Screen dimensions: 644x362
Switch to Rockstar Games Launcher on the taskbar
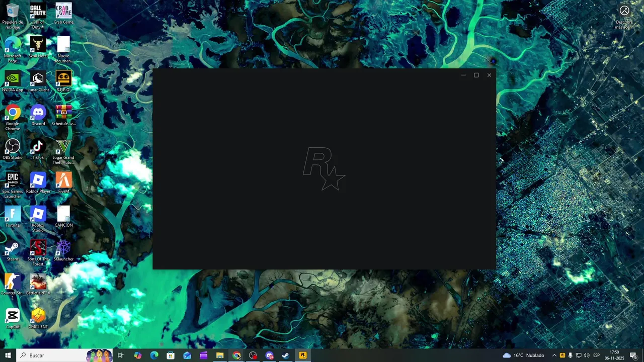pyautogui.click(x=302, y=355)
